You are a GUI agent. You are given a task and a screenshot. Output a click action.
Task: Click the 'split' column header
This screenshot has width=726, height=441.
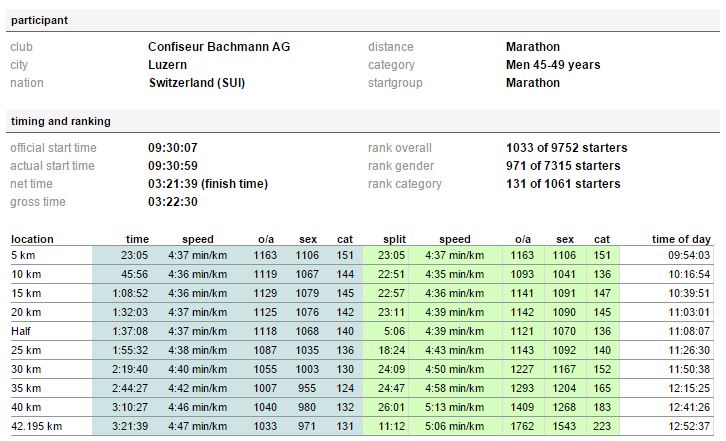click(394, 239)
